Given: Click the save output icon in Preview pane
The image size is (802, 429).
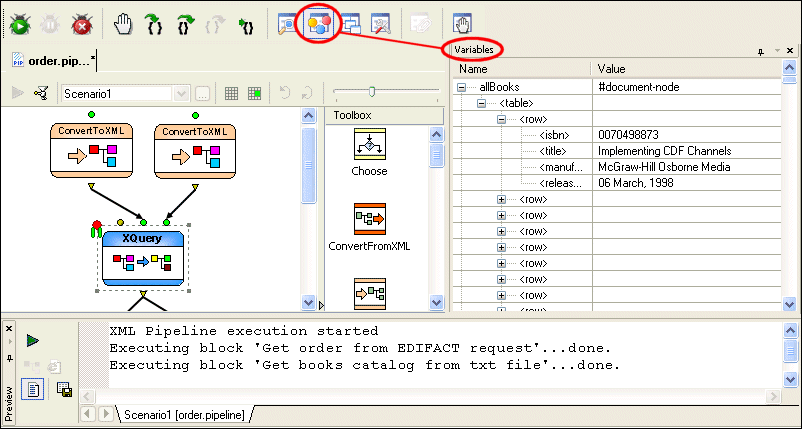Looking at the screenshot, I should [63, 389].
